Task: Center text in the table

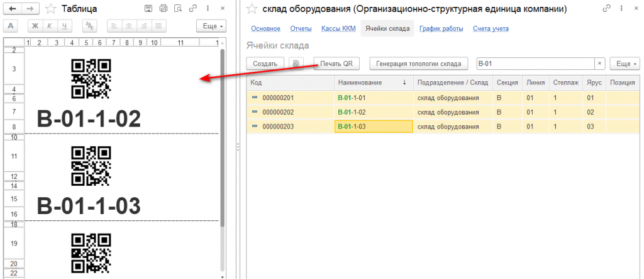Action: click(x=128, y=26)
